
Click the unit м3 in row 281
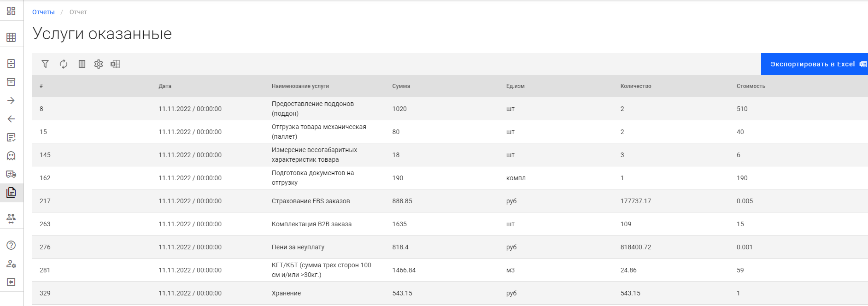[x=510, y=270]
